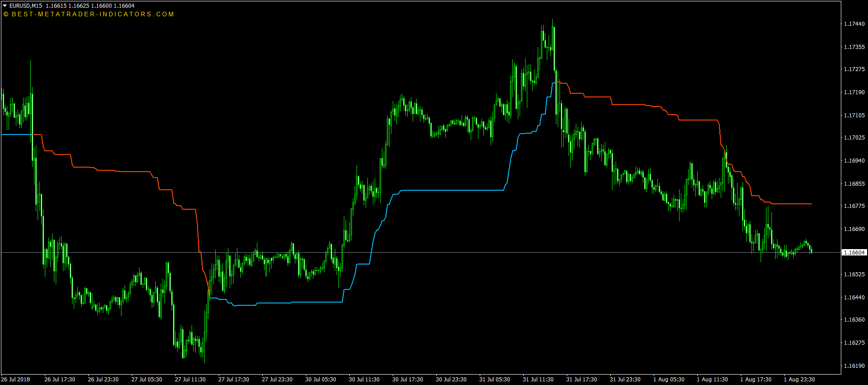Screen dimensions: 868x385
Task: Click the 1.17190 price scale label
Action: coord(854,92)
